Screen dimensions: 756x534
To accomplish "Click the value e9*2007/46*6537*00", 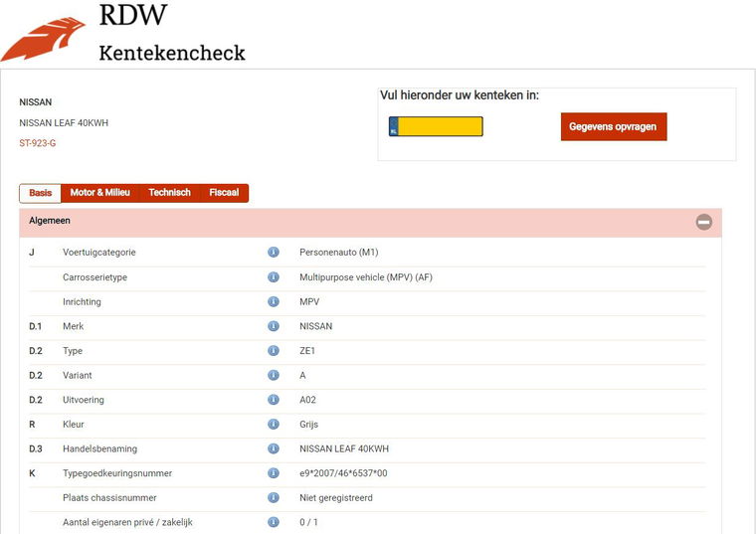I will [343, 473].
